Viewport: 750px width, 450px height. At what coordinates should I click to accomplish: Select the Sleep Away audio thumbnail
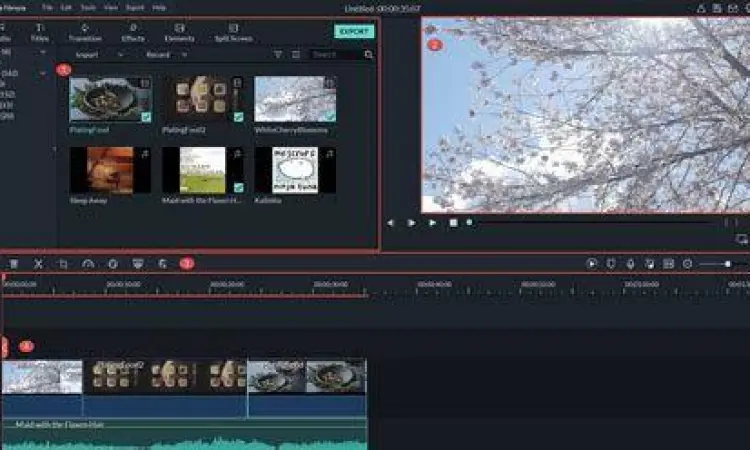click(x=110, y=170)
